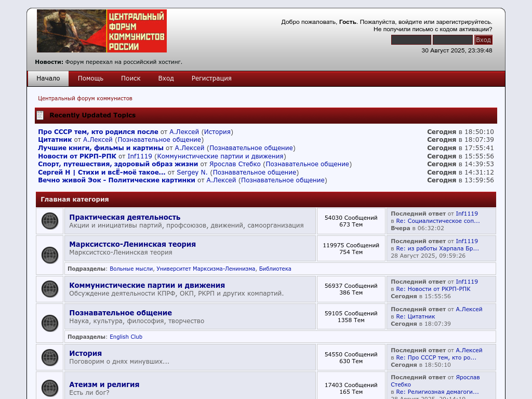
Task: Select the Поиск menu item
Action: click(x=131, y=78)
